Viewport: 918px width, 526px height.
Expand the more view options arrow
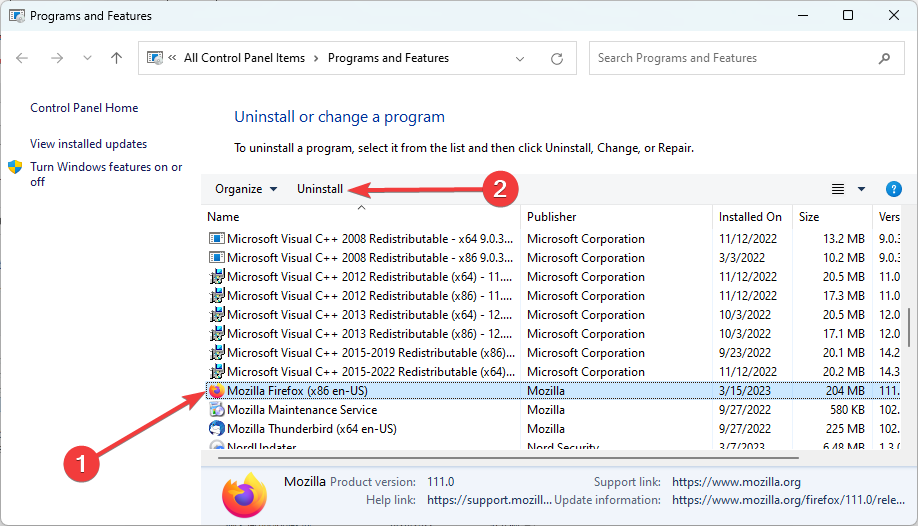861,189
